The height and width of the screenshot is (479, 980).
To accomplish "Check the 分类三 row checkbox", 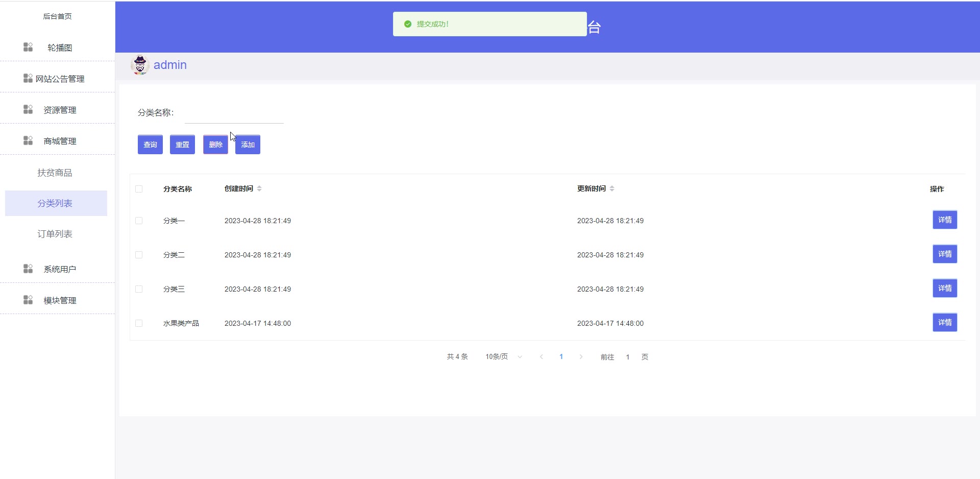I will tap(139, 289).
